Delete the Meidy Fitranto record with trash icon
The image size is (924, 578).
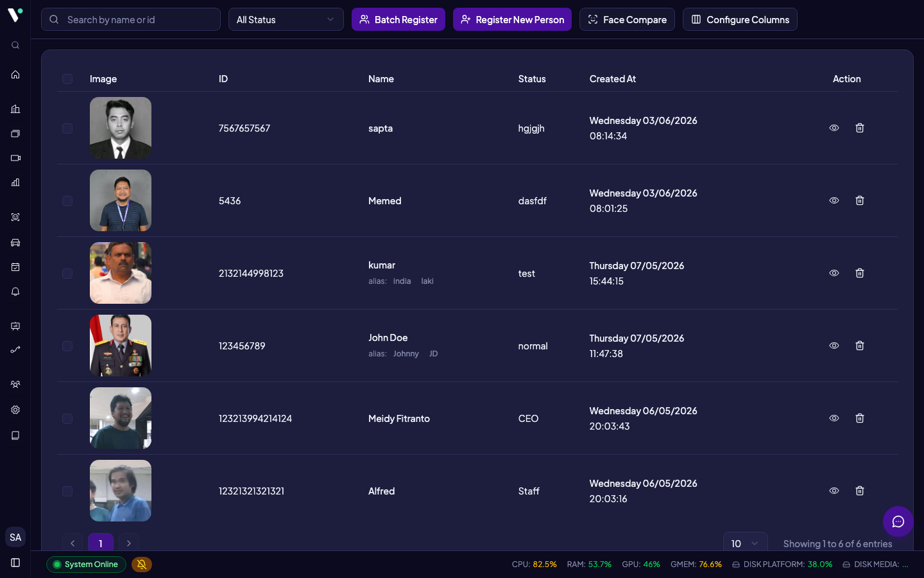(x=860, y=418)
